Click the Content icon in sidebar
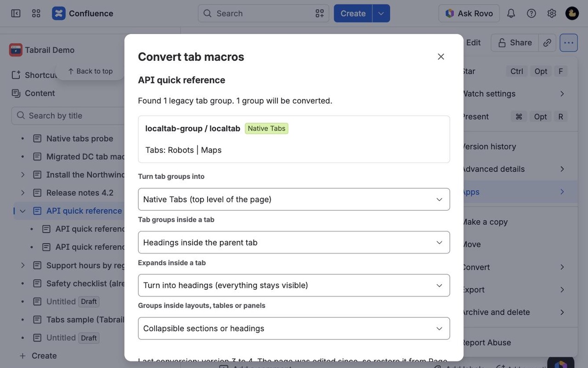The image size is (588, 368). 16,93
